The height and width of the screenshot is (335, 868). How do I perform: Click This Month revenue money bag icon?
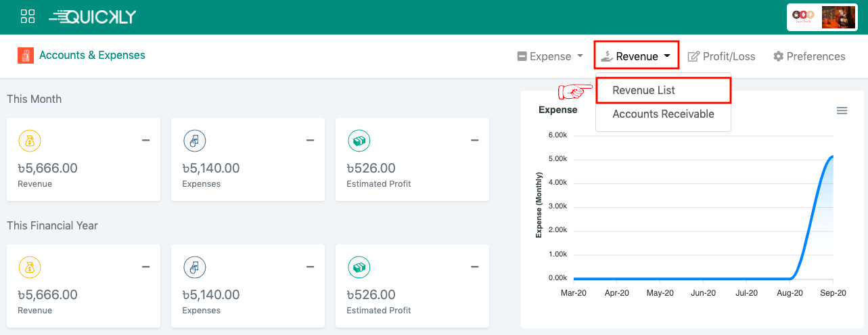30,141
